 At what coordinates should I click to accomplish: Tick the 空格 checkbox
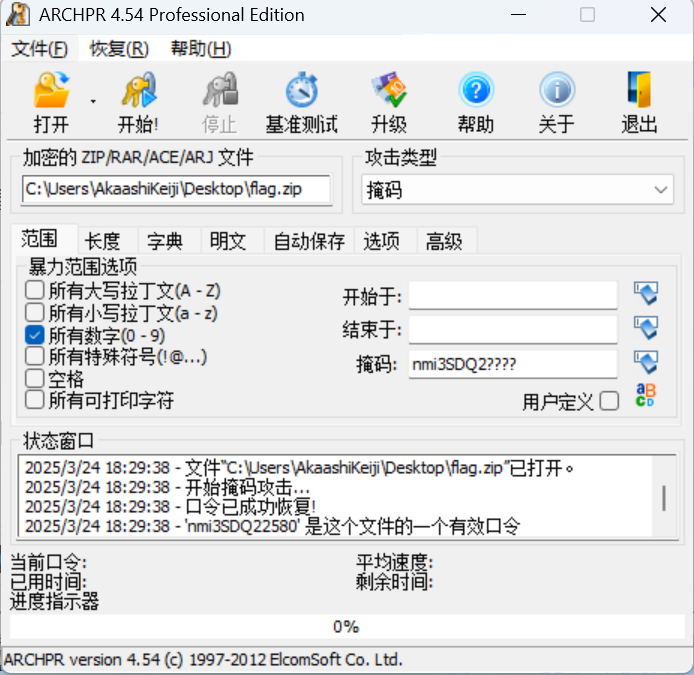coord(35,378)
